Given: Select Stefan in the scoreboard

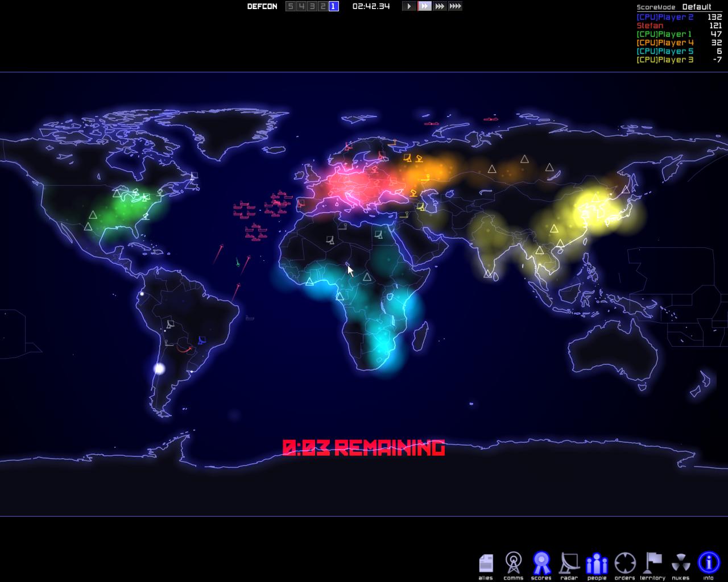Looking at the screenshot, I should tap(650, 26).
